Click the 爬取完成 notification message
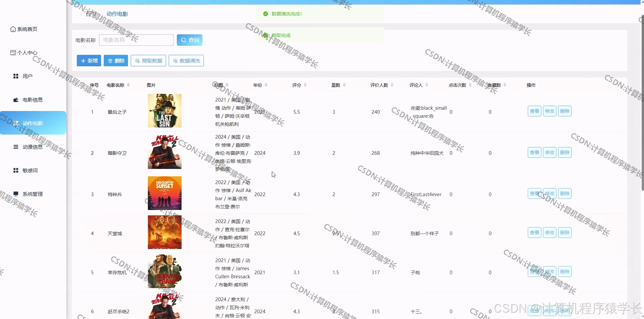644x319 pixels. tap(320, 35)
